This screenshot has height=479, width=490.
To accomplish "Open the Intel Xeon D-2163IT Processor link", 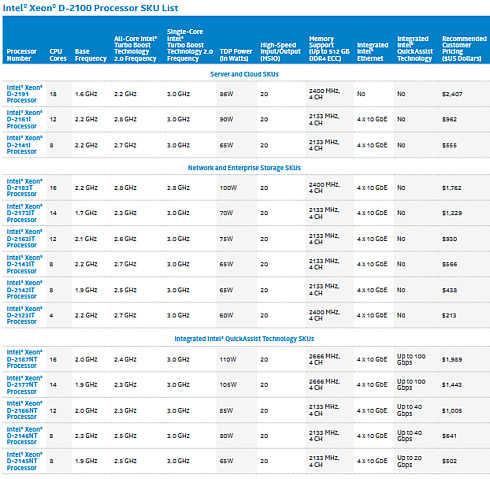I will [25, 239].
